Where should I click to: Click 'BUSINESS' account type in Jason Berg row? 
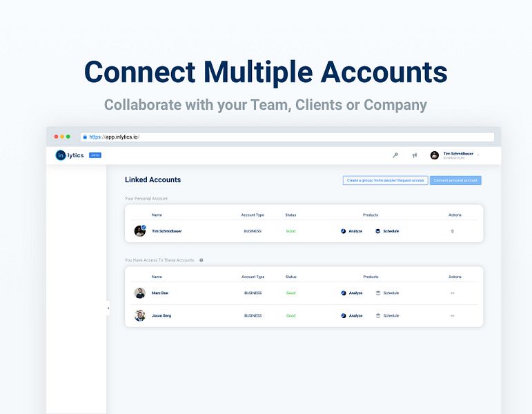pos(253,315)
